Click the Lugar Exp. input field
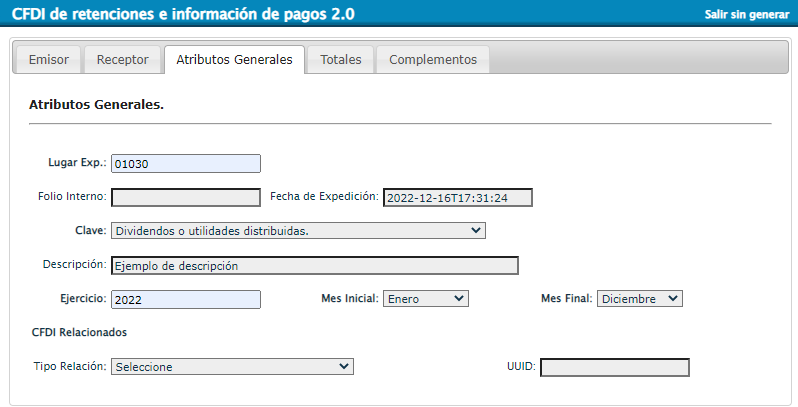The width and height of the screenshot is (798, 407). (x=186, y=164)
